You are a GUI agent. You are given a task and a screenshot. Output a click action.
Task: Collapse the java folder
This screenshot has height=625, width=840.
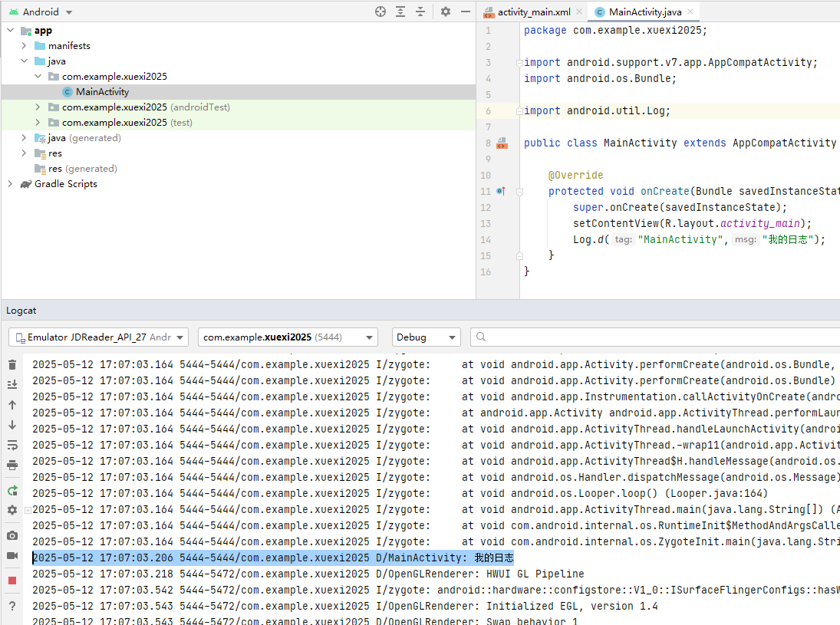24,61
